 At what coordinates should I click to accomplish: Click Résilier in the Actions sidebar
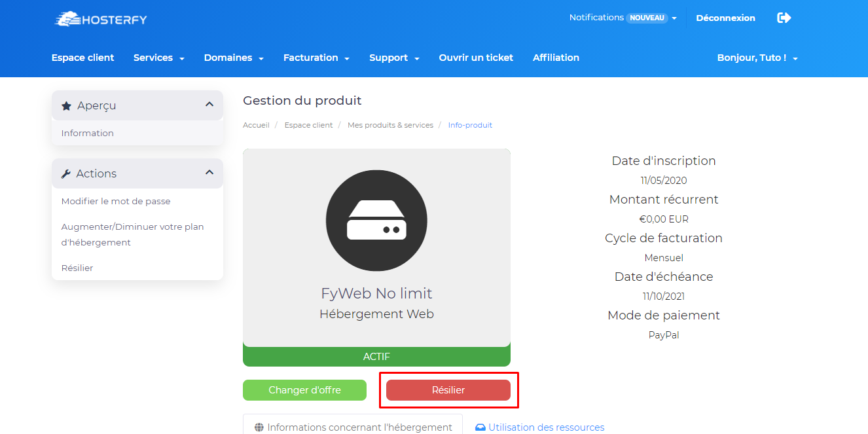77,268
